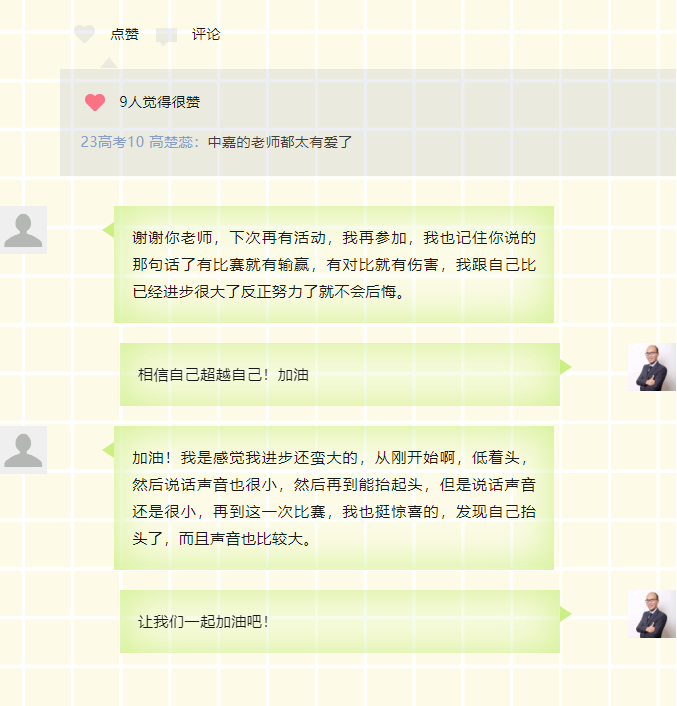Click the pointer triangle above likes panel
677x706 pixels.
point(108,63)
